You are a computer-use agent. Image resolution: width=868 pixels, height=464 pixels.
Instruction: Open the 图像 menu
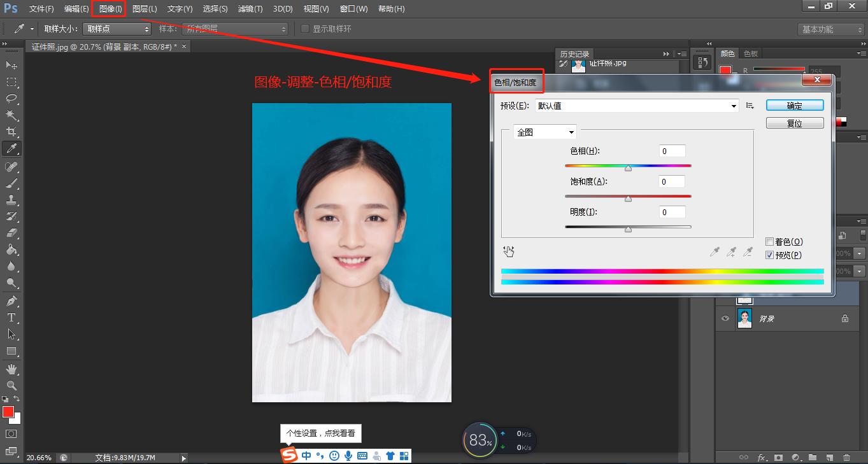110,9
